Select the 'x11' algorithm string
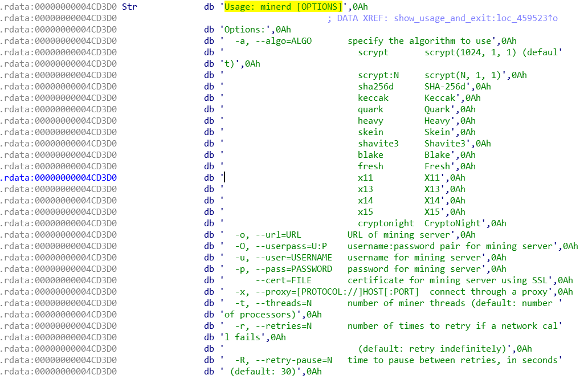This screenshot has width=588, height=383. coord(365,178)
